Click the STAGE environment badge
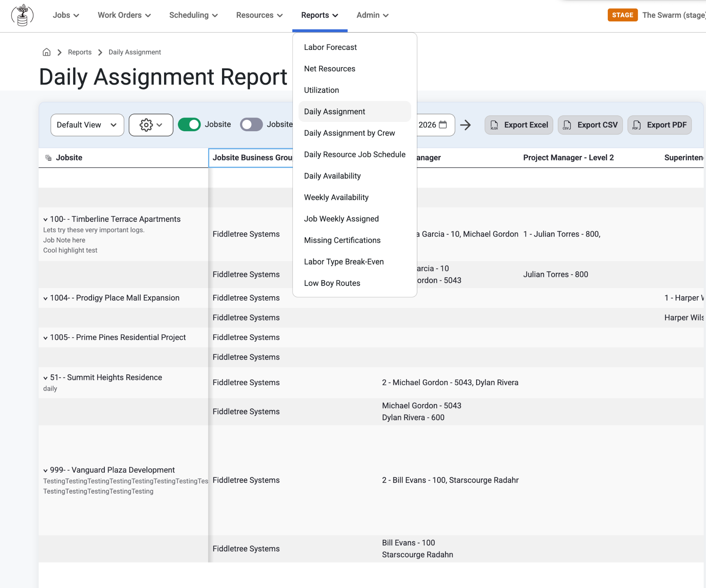 pos(623,15)
